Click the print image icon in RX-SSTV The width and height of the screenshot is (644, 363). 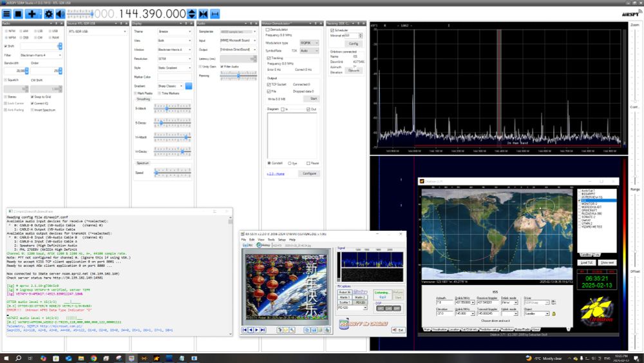(x=327, y=329)
